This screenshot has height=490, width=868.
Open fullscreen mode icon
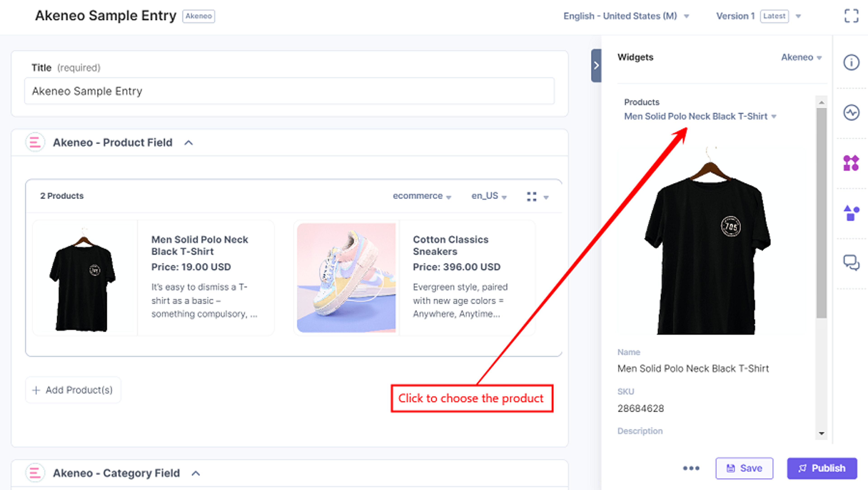[x=851, y=16]
